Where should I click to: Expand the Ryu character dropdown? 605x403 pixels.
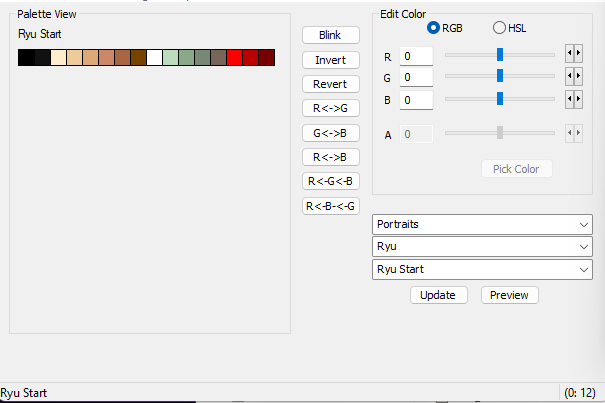(x=482, y=247)
